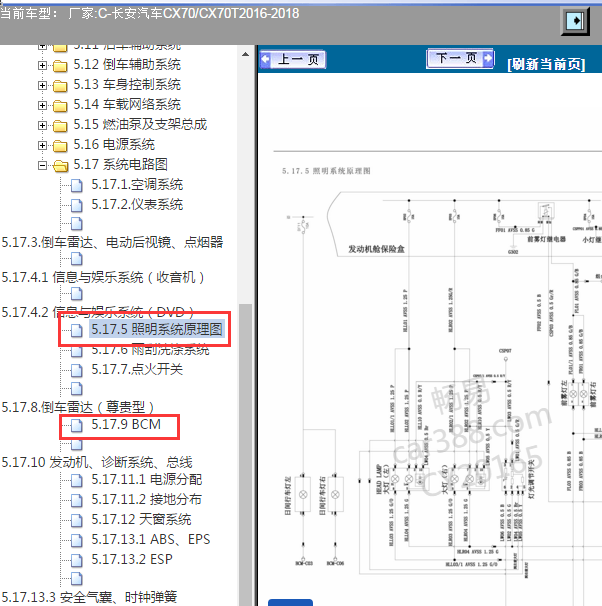The height and width of the screenshot is (606, 602).
Task: Click folder icon for 5.15 燃油泵及支架总成
Action: point(59,125)
